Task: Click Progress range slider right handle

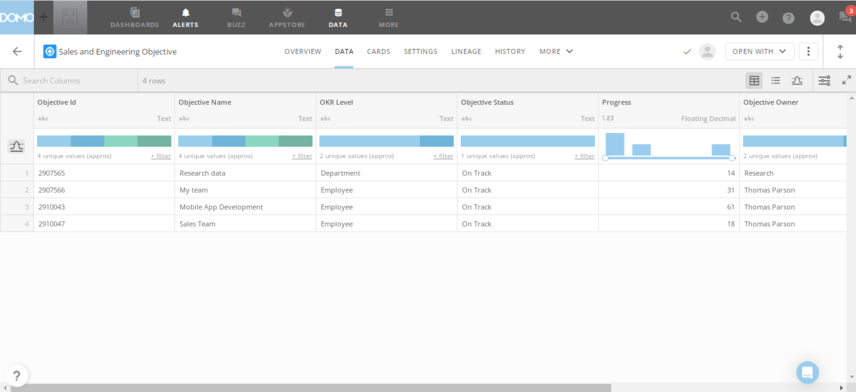Action: tap(732, 158)
